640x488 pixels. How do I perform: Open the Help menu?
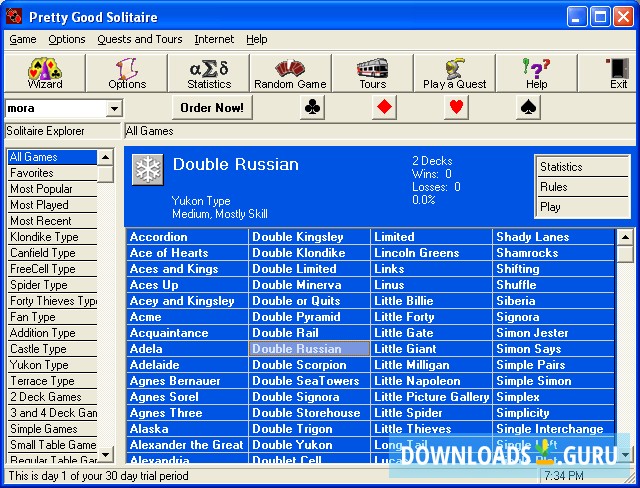click(257, 39)
